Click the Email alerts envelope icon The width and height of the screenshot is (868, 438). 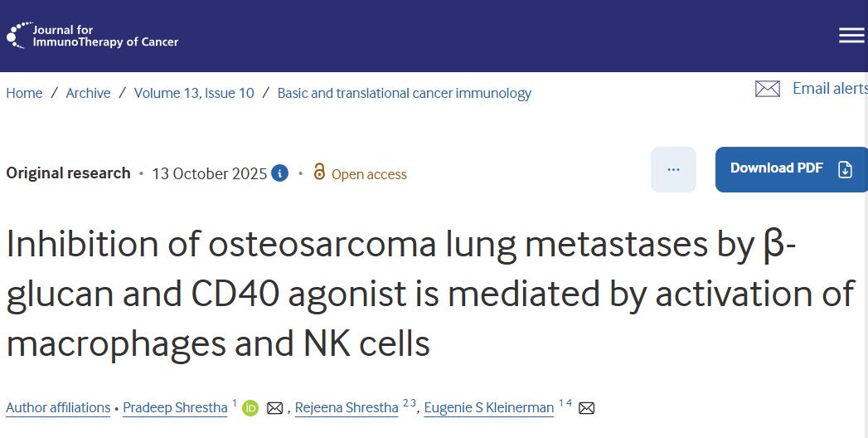768,89
